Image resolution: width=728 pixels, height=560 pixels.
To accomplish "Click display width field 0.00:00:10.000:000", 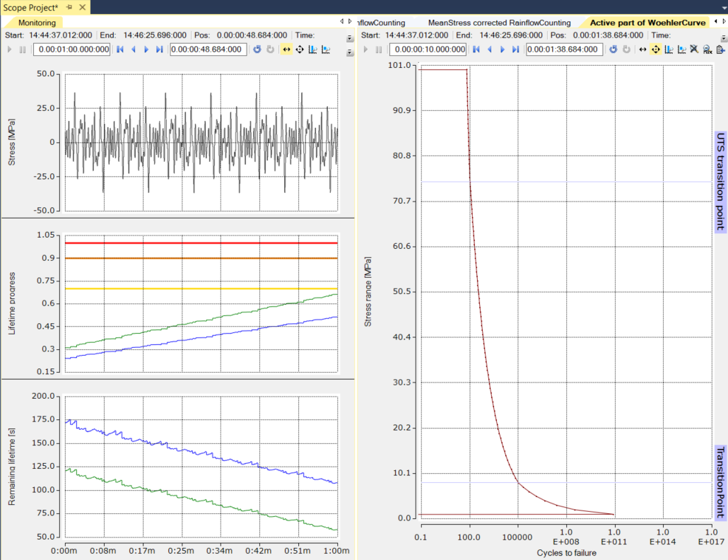I will 428,49.
